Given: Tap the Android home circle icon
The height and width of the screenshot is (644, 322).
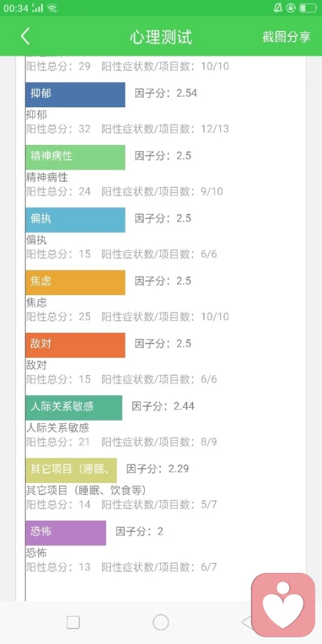Looking at the screenshot, I should [x=160, y=623].
